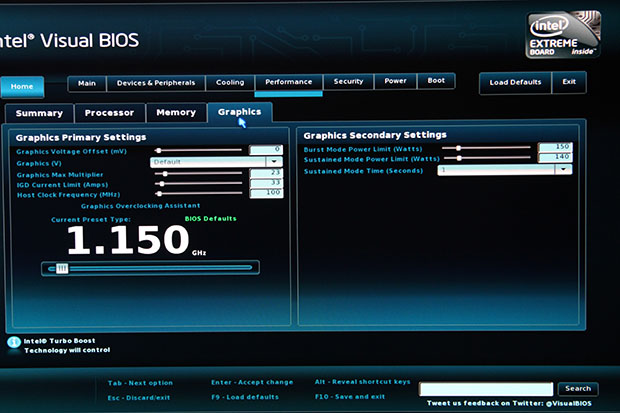Image resolution: width=620 pixels, height=413 pixels.
Task: Select the Graphics sub-tab
Action: (239, 112)
